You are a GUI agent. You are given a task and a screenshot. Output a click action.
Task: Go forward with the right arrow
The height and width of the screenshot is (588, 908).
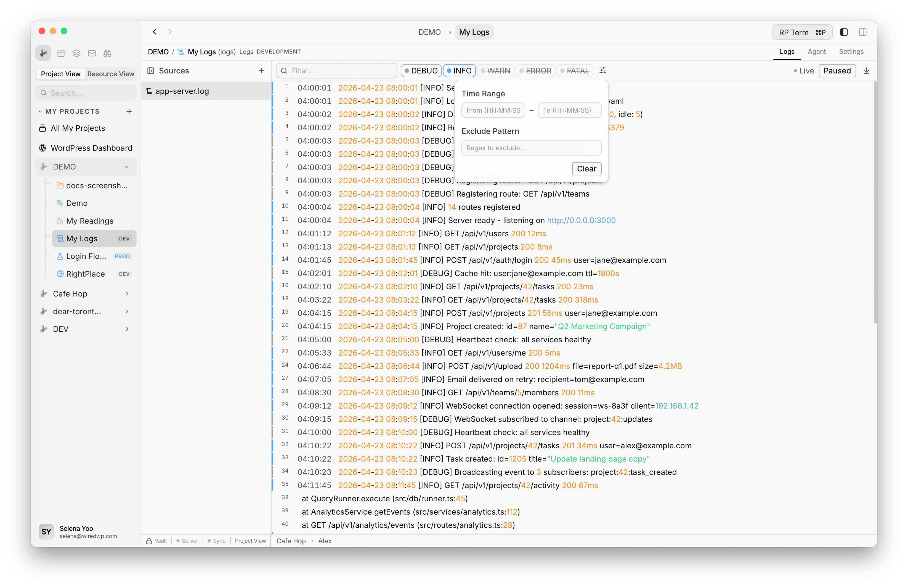pos(170,32)
